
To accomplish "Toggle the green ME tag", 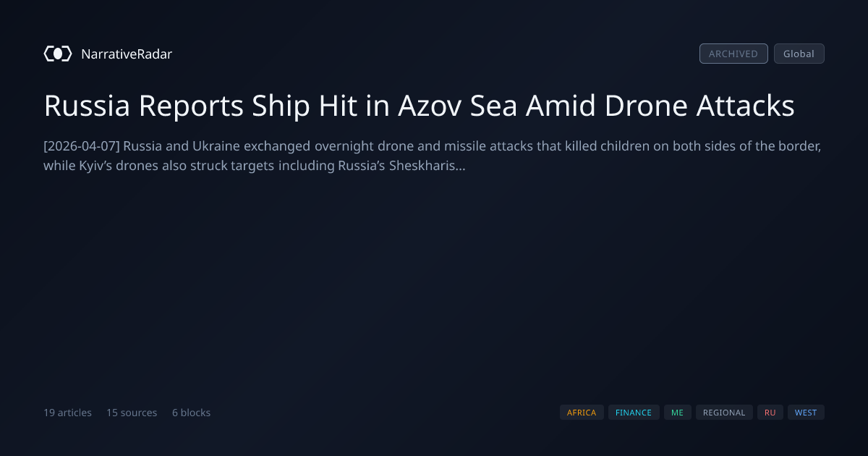I will pos(677,413).
